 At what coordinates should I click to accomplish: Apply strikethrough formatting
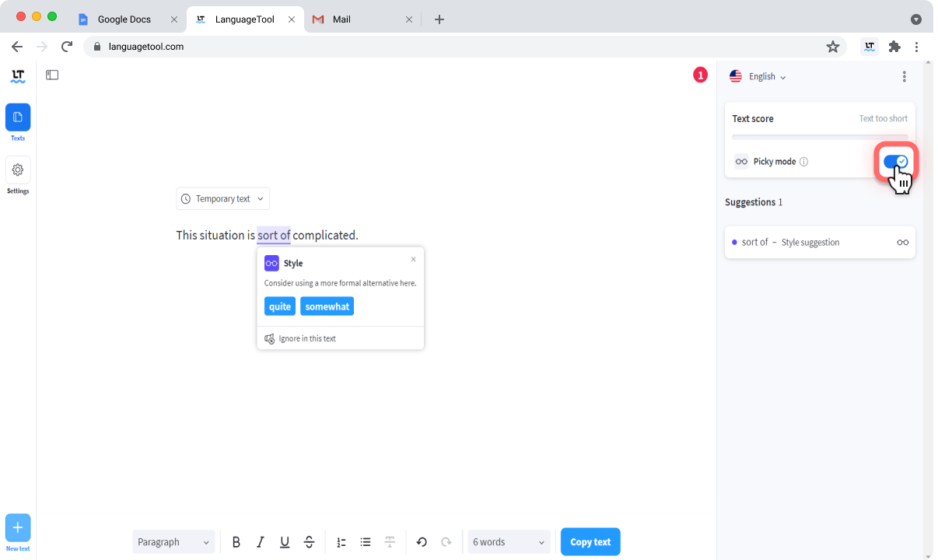(309, 542)
